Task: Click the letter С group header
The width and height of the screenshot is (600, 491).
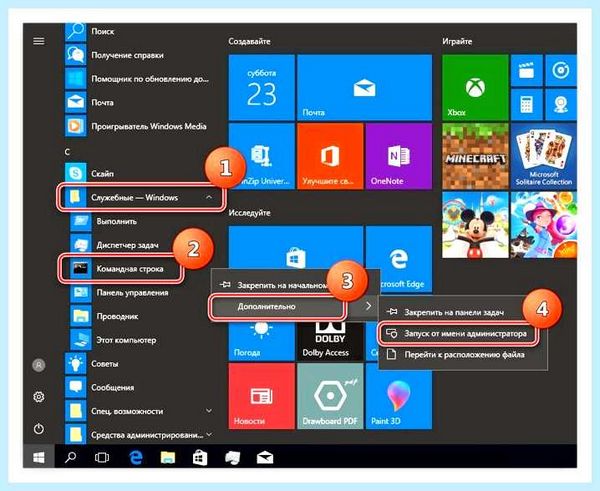Action: (67, 152)
